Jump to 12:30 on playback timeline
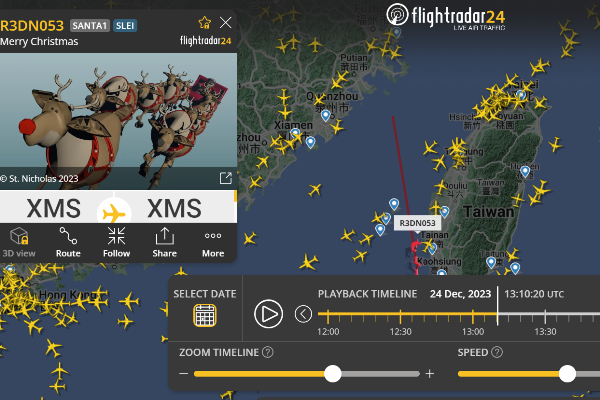 coord(400,317)
